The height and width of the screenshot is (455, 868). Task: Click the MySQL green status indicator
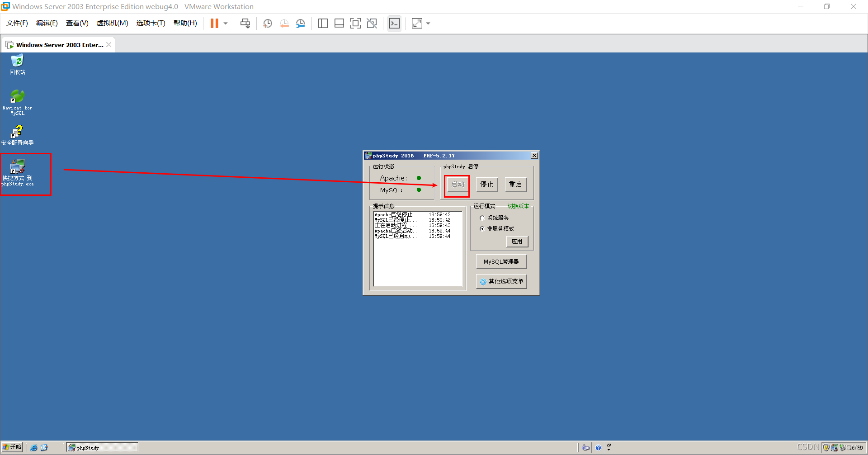tap(419, 190)
